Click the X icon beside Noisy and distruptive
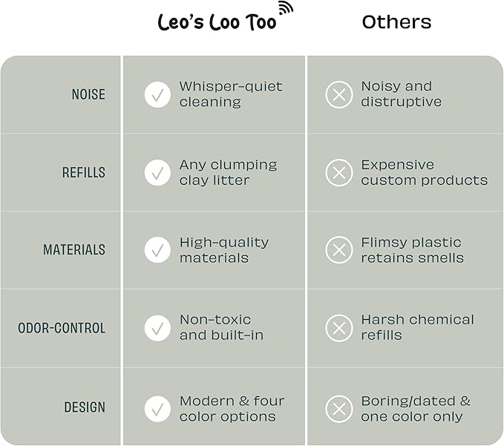Viewport: 504px width, 446px height. (339, 95)
